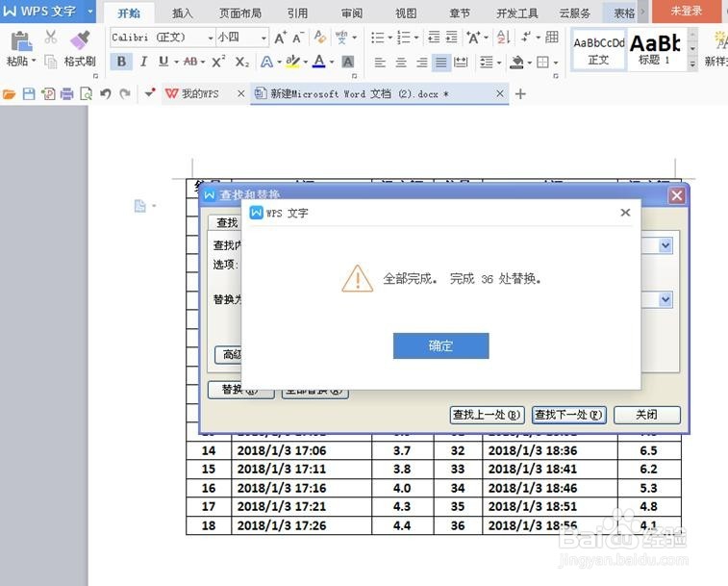Open the 页面布局 ribbon tab

tap(240, 13)
